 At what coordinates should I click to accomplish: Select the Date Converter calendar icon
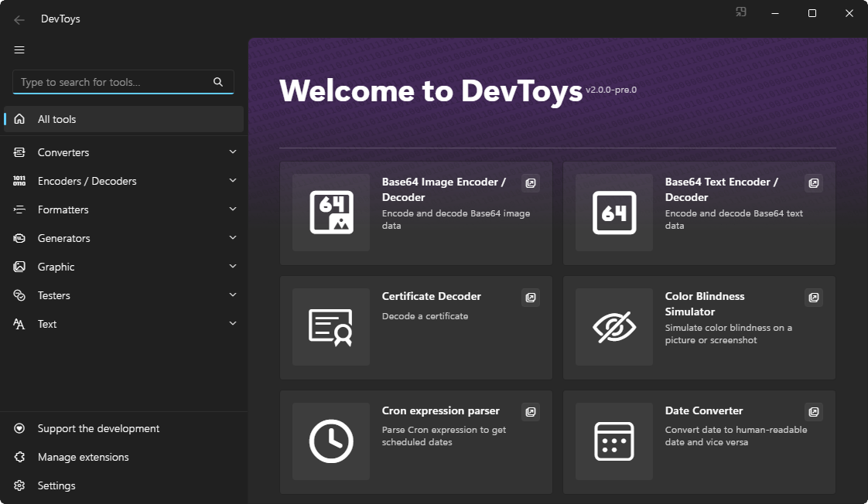point(613,441)
